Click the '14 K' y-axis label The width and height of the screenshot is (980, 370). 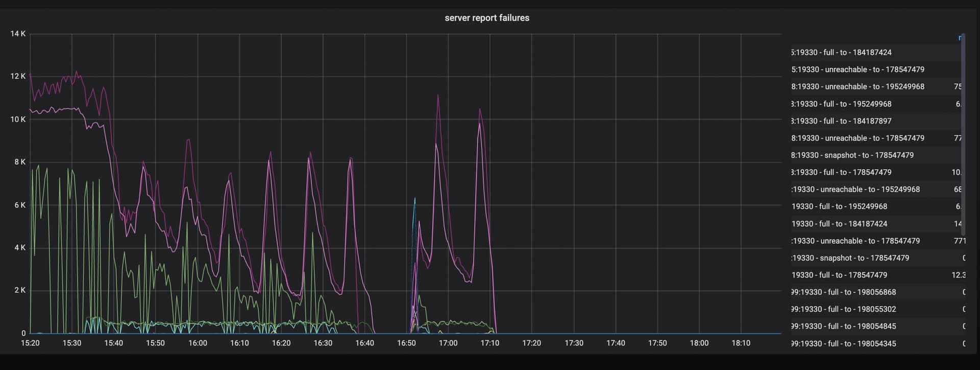(x=18, y=34)
